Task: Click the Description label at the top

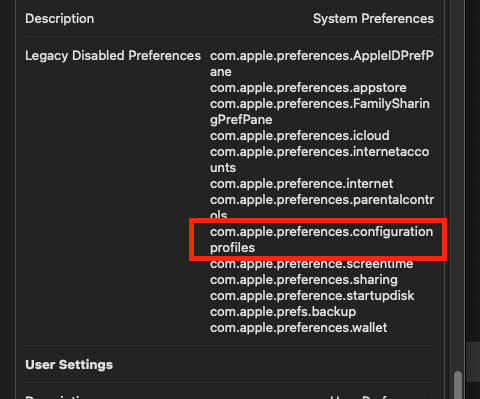Action: click(60, 19)
